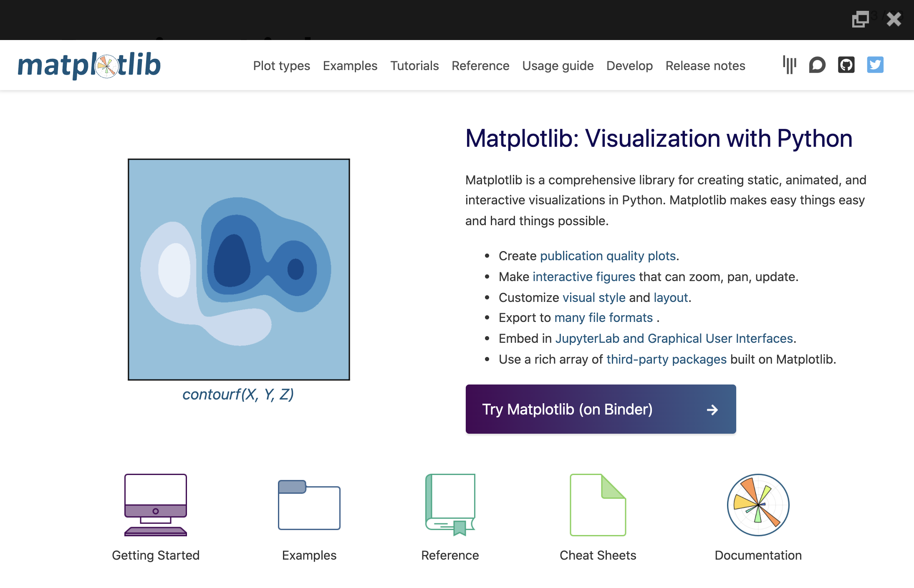This screenshot has width=914, height=588.
Task: Open the Discourse discussion icon
Action: tap(818, 65)
